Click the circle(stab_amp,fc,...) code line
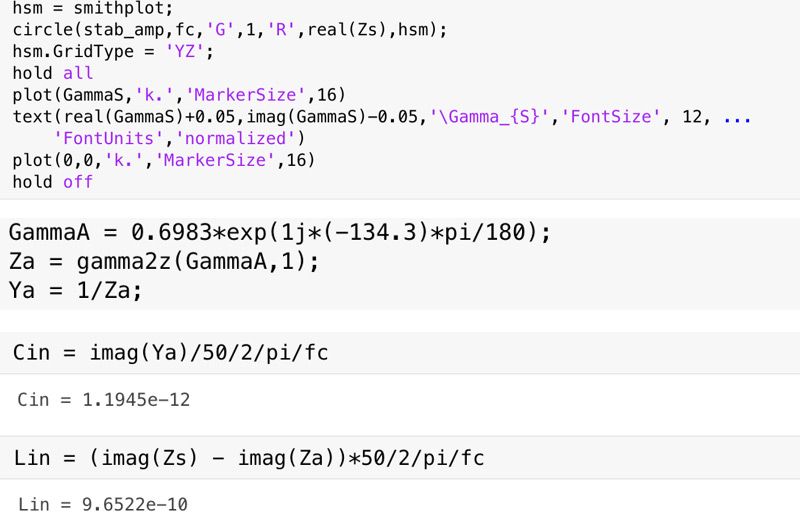800x521 pixels. click(230, 30)
